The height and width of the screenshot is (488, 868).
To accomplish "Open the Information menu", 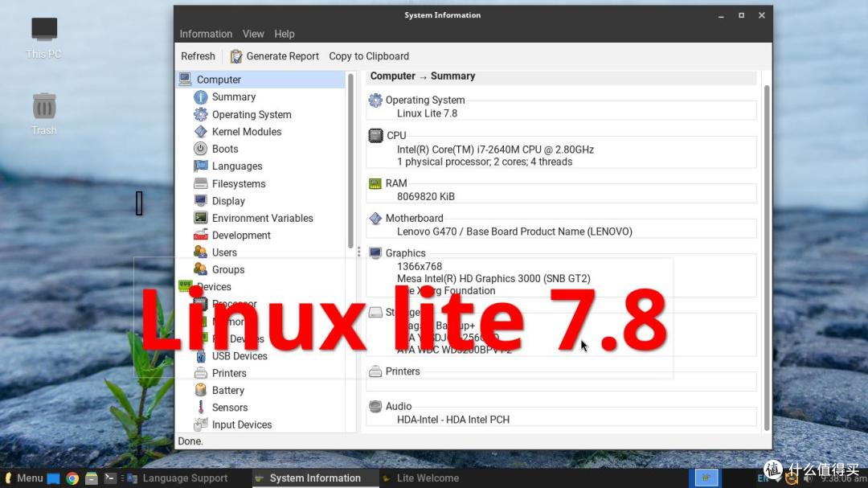I will coord(206,34).
